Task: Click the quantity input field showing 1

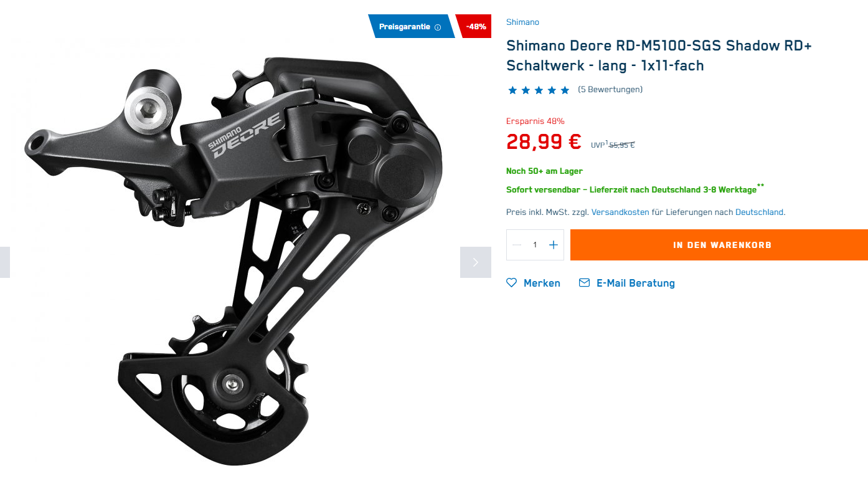Action: coord(535,245)
